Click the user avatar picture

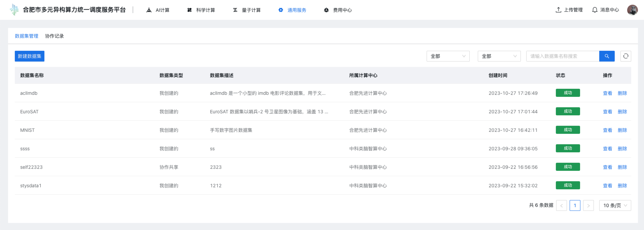click(632, 10)
